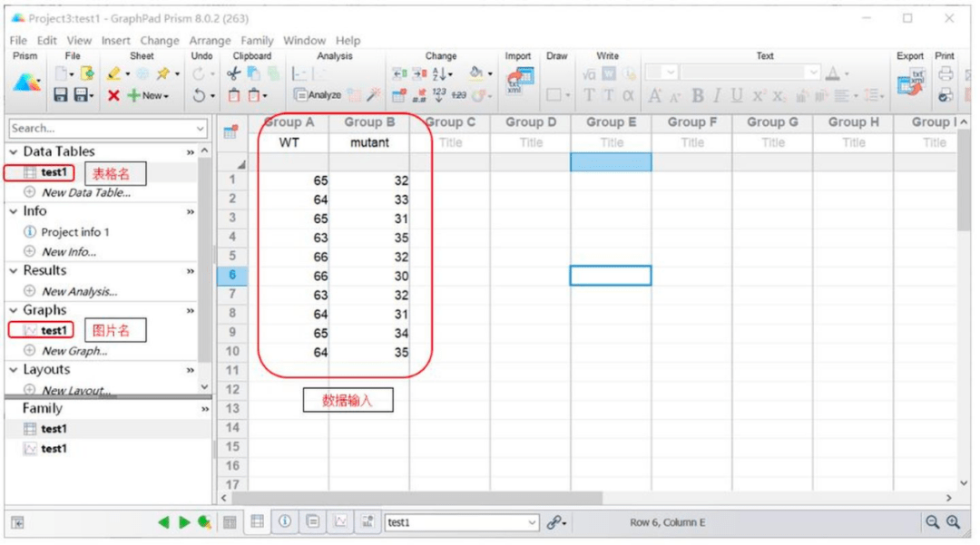The image size is (980, 545).
Task: Open the Family menu
Action: pos(256,40)
